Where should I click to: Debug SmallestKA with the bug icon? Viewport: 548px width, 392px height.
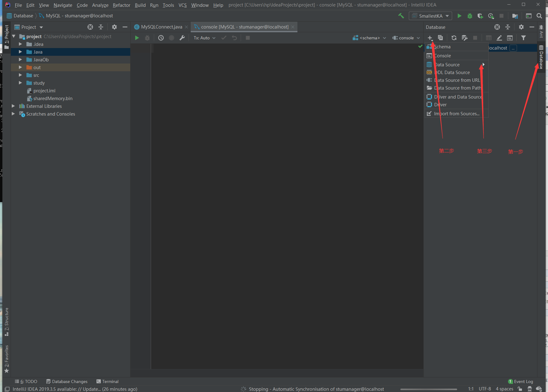470,16
